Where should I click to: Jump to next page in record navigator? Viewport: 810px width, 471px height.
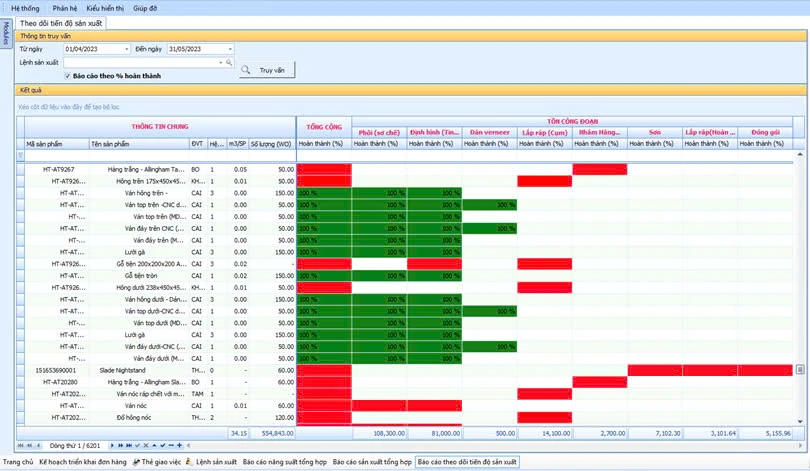click(120, 445)
